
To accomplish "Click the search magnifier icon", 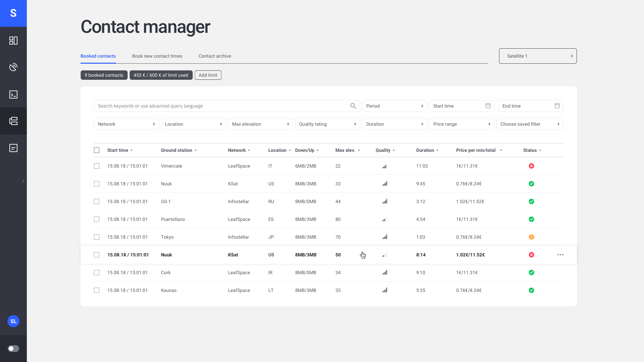I will click(x=353, y=106).
